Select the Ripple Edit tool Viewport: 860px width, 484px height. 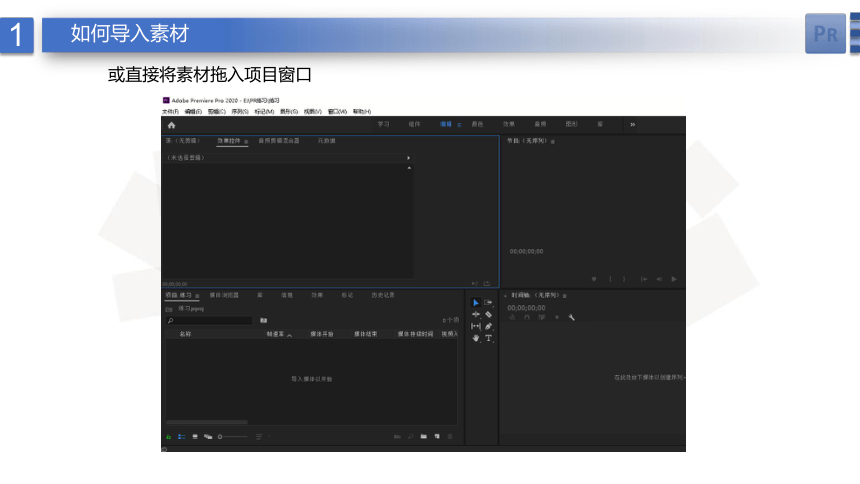(x=476, y=314)
